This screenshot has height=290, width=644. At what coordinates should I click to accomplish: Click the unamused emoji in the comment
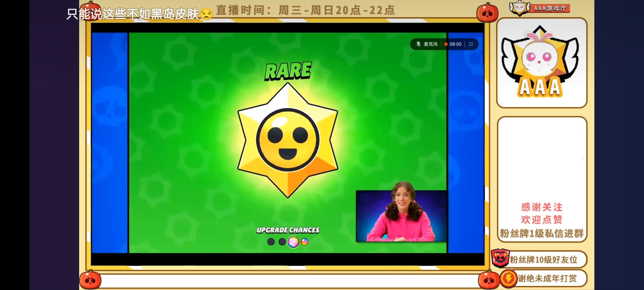(x=206, y=14)
